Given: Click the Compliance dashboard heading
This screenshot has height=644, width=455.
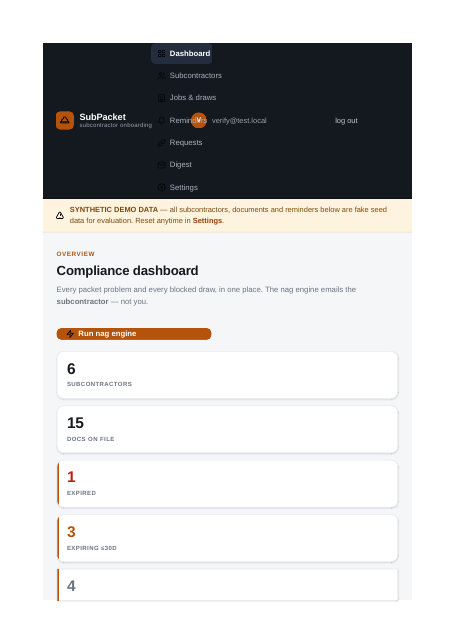Looking at the screenshot, I should (127, 271).
